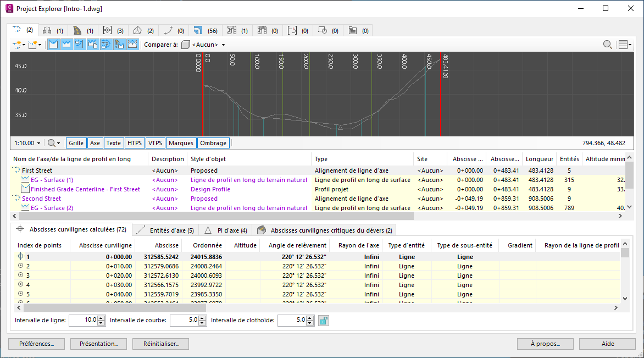Toggle the Grille display button
The width and height of the screenshot is (644, 358).
[75, 142]
